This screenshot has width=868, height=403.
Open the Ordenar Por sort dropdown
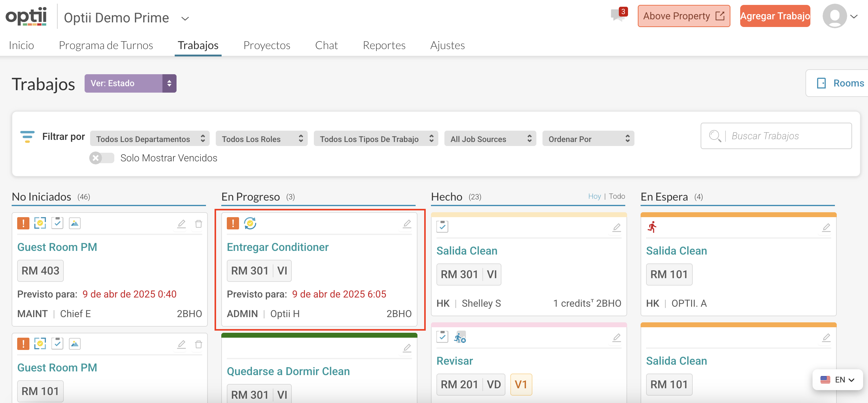[x=588, y=139]
